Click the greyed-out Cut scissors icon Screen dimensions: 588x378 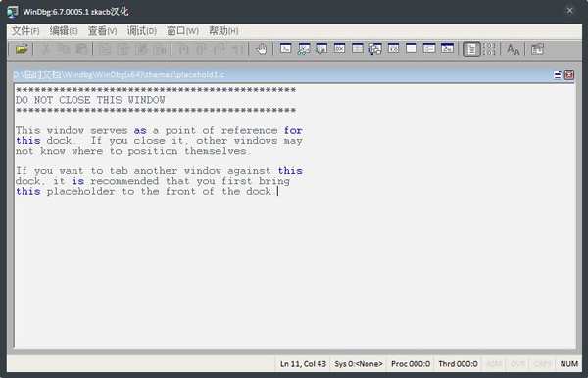tap(46, 49)
